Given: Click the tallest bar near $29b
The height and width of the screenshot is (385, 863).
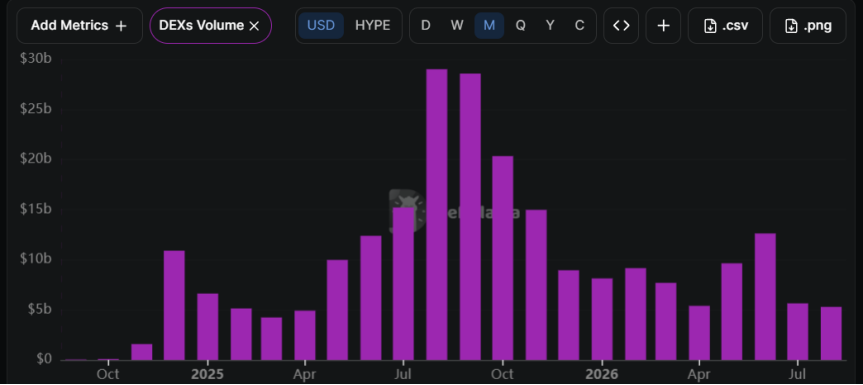Looking at the screenshot, I should (437, 214).
